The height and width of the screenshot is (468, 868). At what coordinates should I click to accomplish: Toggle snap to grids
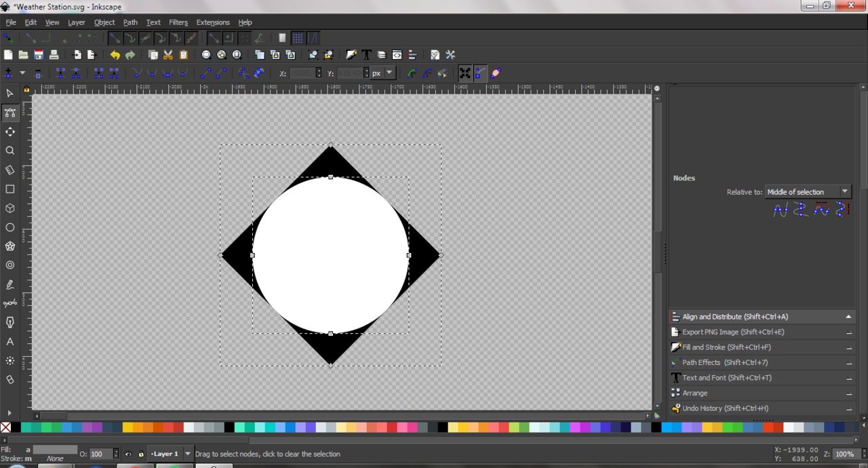[x=298, y=38]
